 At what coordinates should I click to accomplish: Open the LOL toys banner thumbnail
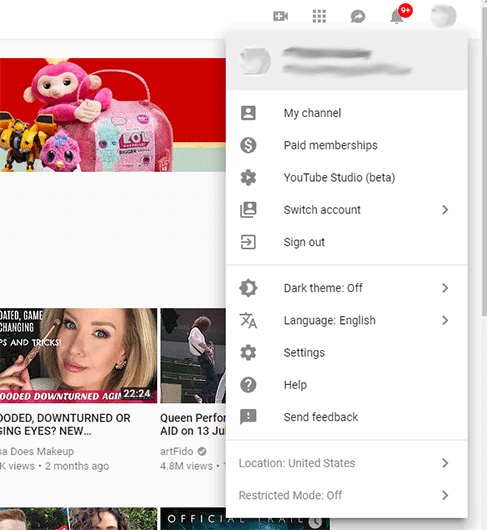(x=113, y=115)
